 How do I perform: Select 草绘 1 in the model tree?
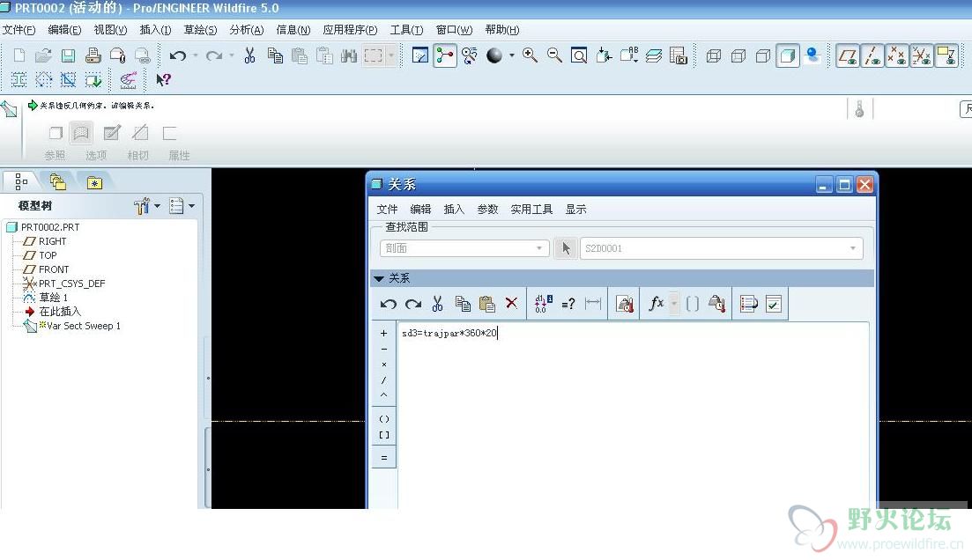[x=53, y=298]
